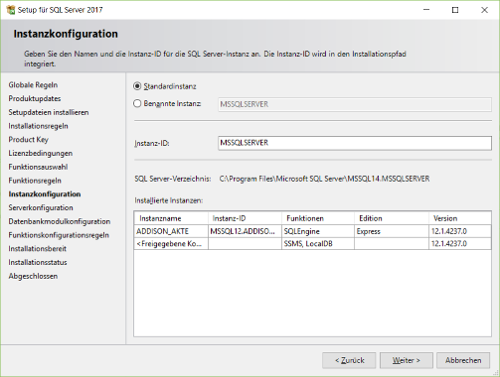Viewport: 500px width, 377px height.
Task: Click the SSMS, LocalDB cell
Action: 318,244
